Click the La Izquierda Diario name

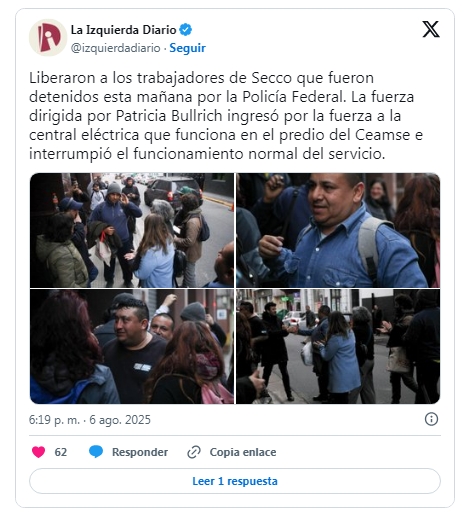[x=123, y=30]
